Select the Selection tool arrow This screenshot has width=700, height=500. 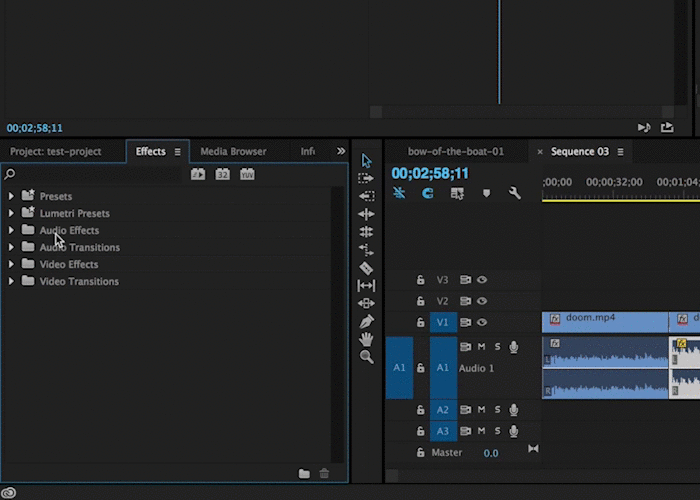[x=367, y=160]
